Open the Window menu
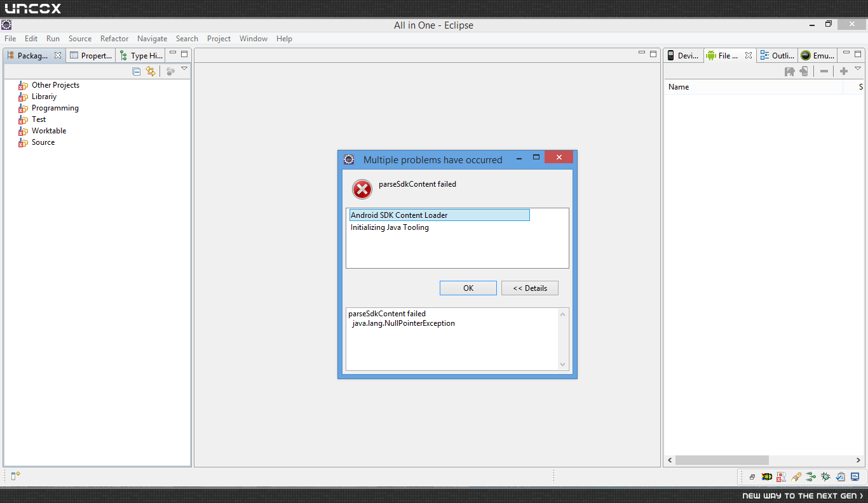This screenshot has height=503, width=868. click(x=254, y=39)
